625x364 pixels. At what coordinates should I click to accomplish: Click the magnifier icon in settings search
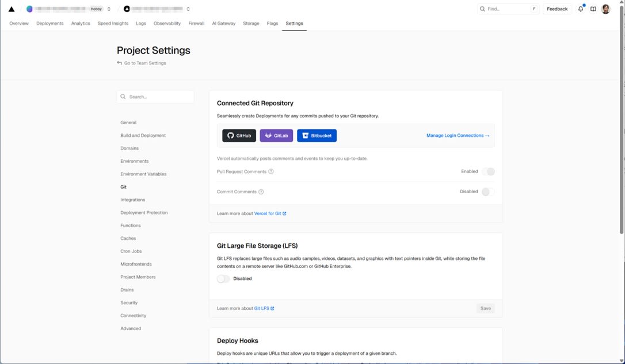pyautogui.click(x=123, y=96)
